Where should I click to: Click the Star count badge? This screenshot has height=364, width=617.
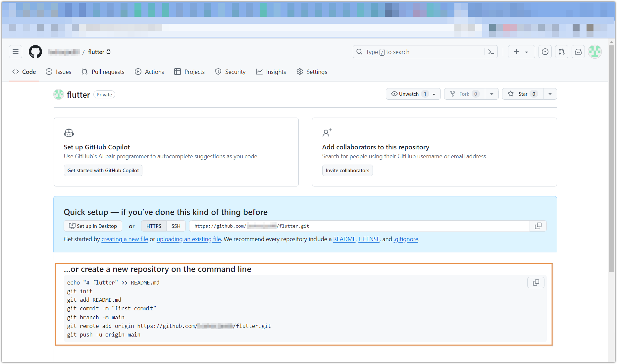(534, 94)
